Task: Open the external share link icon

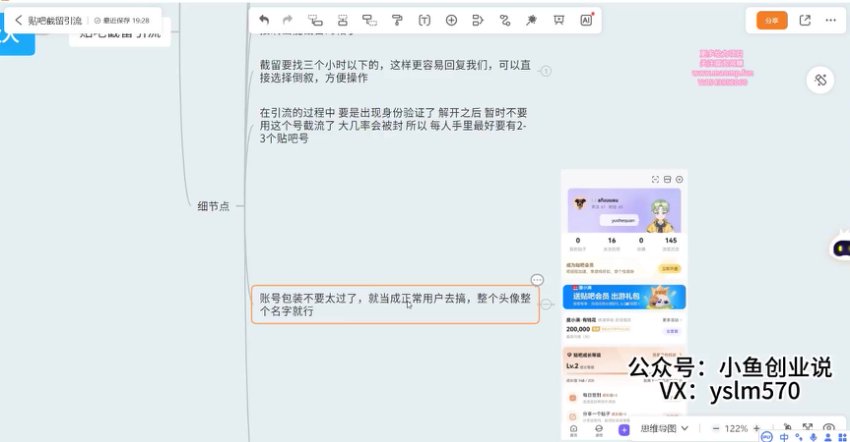Action: tap(806, 20)
